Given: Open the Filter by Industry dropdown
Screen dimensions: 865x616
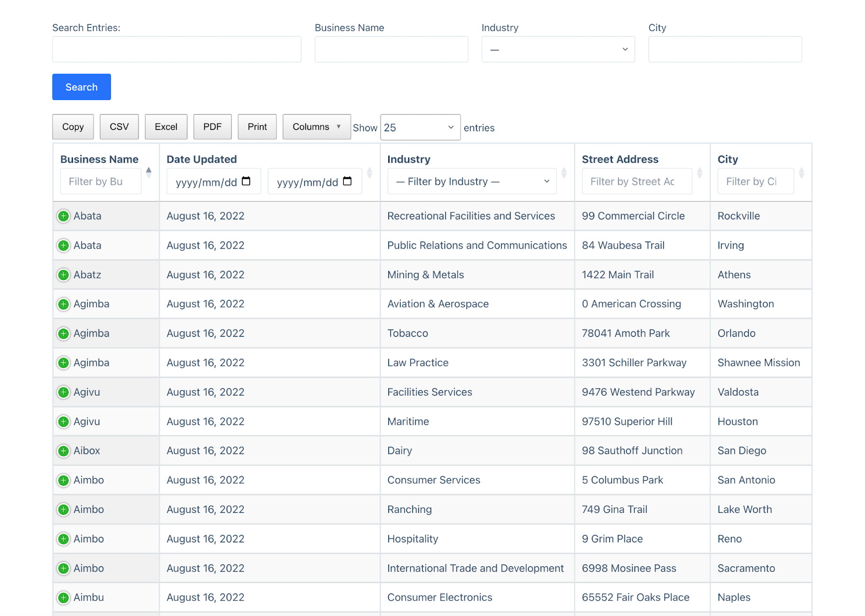Looking at the screenshot, I should coord(472,182).
